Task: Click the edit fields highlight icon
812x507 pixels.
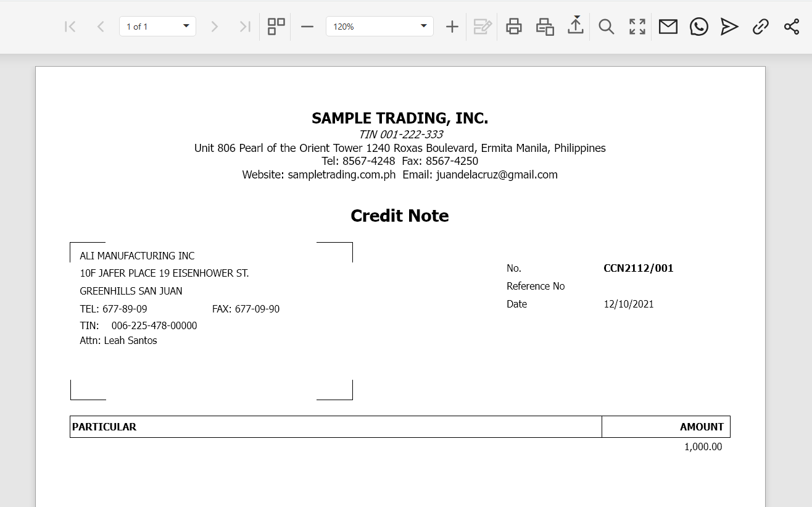Action: [x=483, y=27]
